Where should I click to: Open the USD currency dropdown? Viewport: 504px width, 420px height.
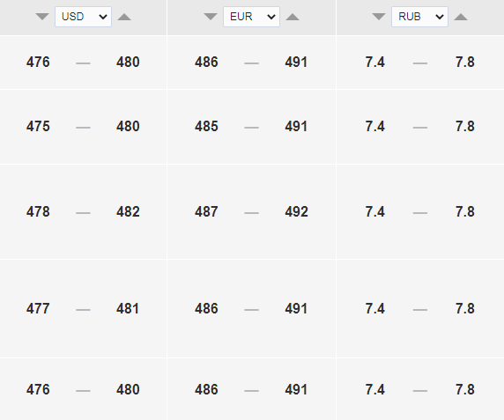click(x=83, y=17)
